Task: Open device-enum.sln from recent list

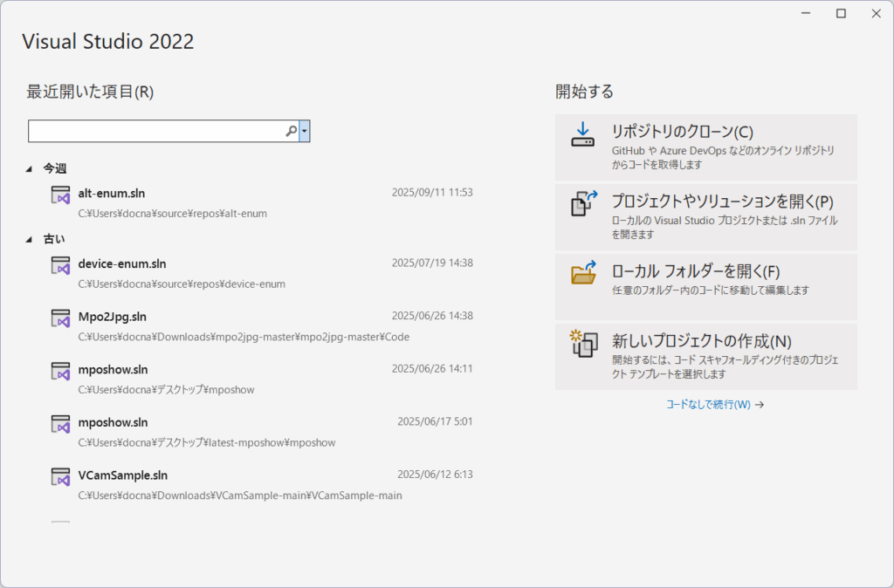Action: click(x=261, y=273)
